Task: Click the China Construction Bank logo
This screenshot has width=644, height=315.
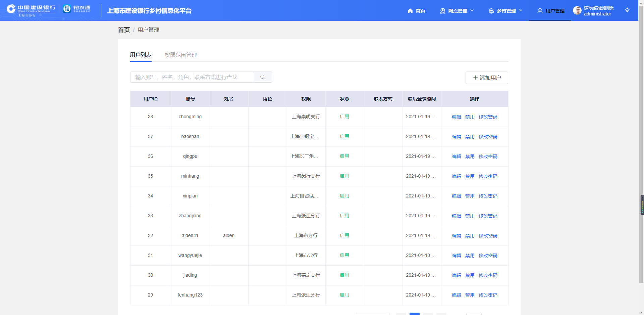Action: [31, 10]
